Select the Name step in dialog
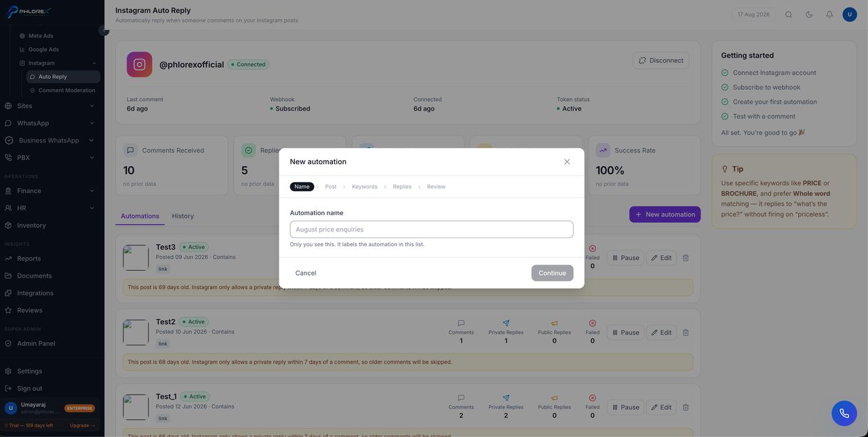Viewport: 868px width, 437px height. tap(302, 187)
